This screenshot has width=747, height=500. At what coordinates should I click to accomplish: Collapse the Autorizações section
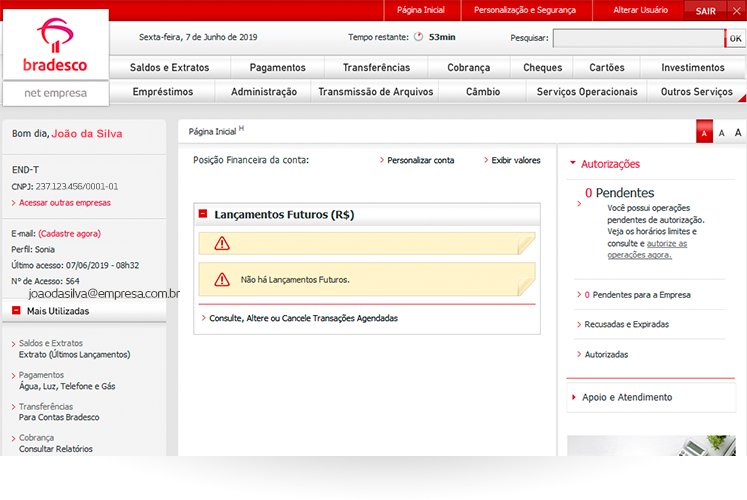tap(573, 164)
